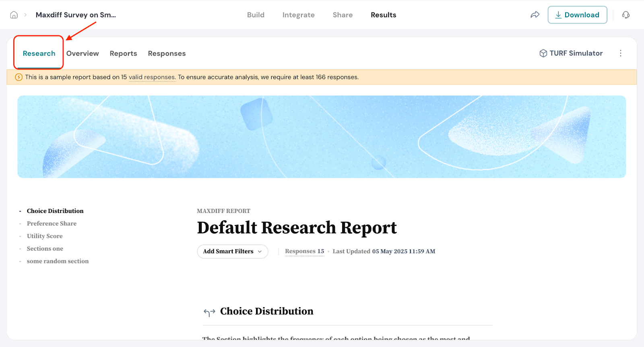Switch to the Overview tab
This screenshot has width=644, height=347.
tap(83, 54)
